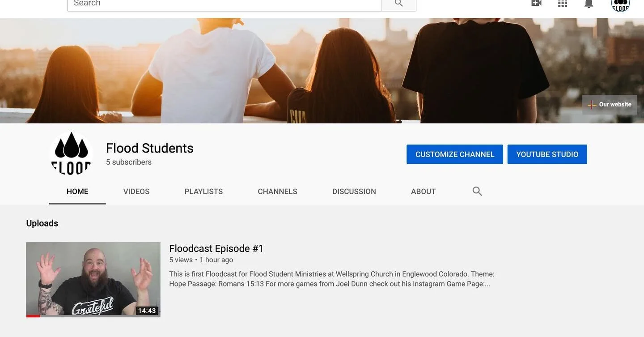
Task: Click the 5 views · 1 hour ago text
Action: coord(201,260)
